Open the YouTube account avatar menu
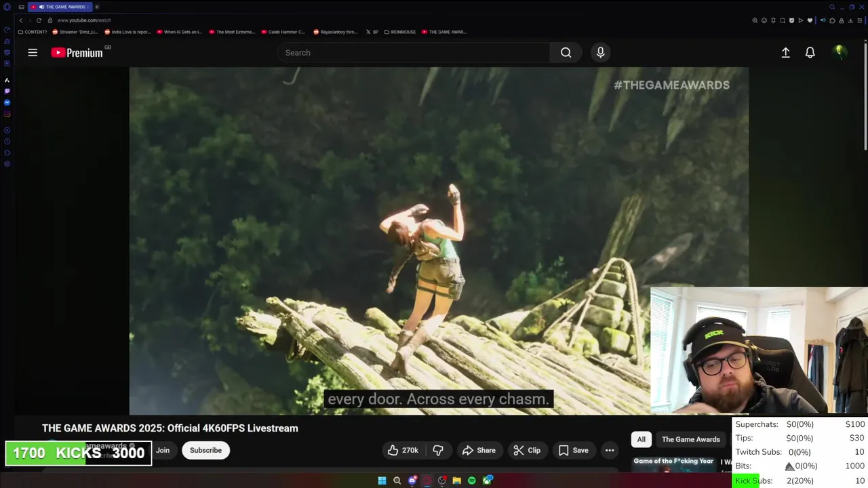Viewport: 868px width, 488px height. (x=840, y=52)
